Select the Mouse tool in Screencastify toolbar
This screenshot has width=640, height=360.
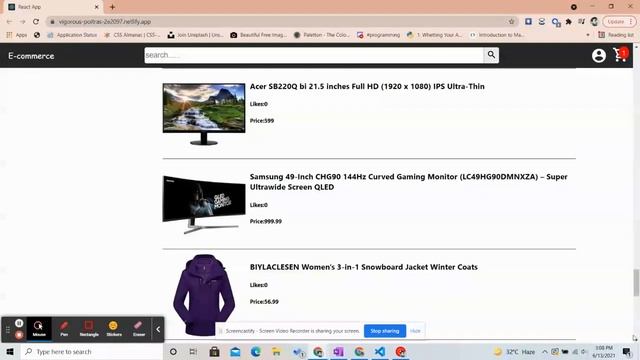tap(39, 329)
